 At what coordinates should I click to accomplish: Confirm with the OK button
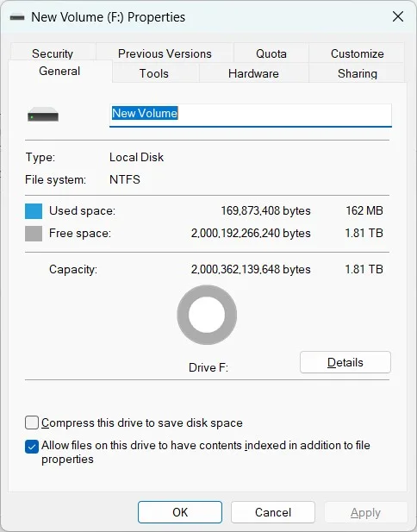click(180, 512)
